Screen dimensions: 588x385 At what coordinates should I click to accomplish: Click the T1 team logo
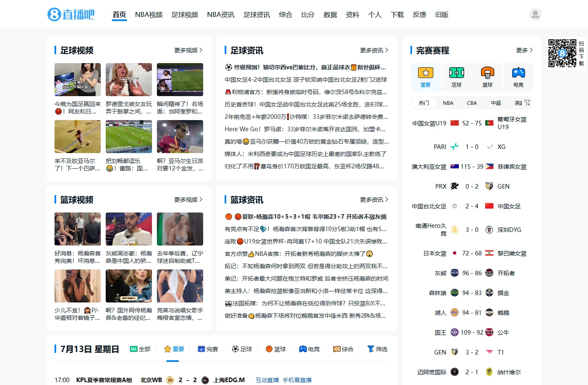pos(489,352)
